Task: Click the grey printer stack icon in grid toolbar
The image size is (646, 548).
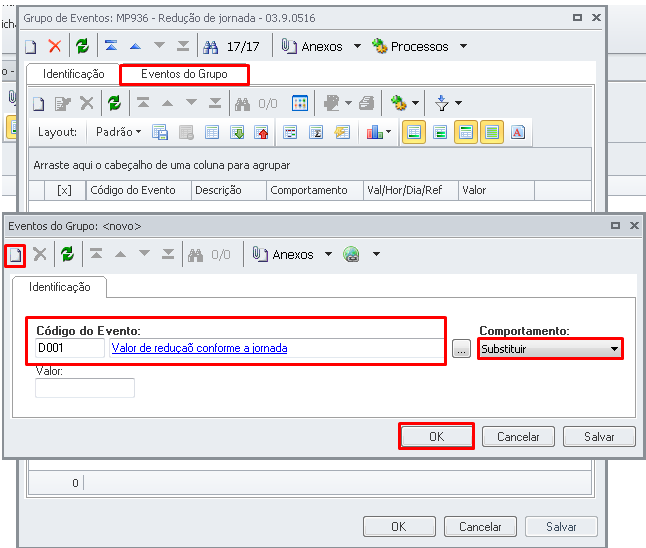Action: 366,103
